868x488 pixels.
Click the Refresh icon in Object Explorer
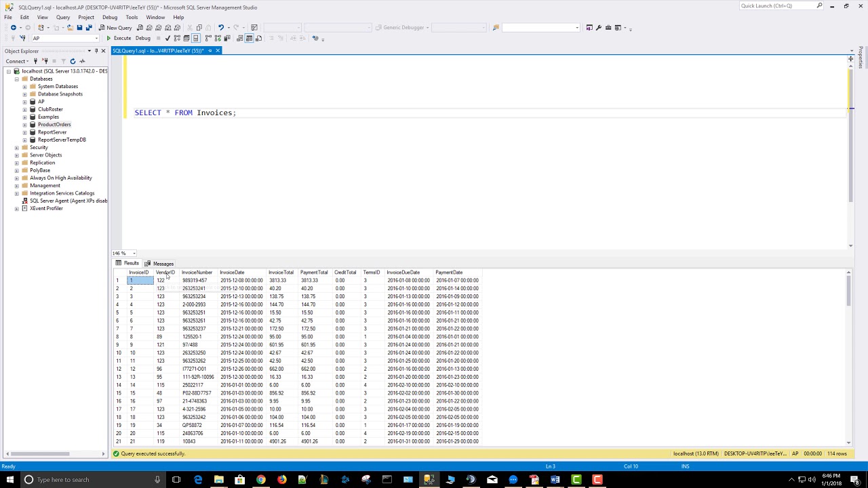click(x=73, y=61)
